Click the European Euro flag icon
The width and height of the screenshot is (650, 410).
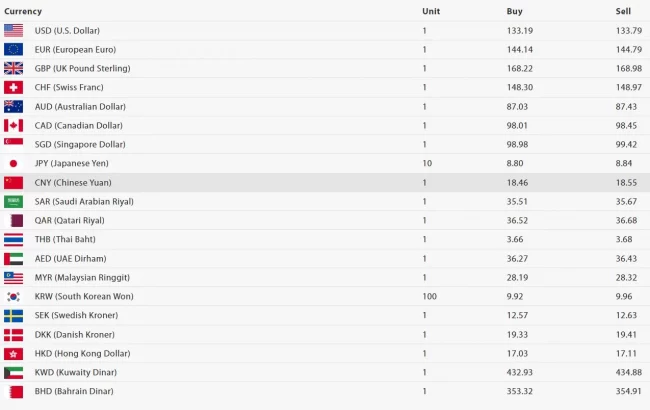pyautogui.click(x=14, y=49)
